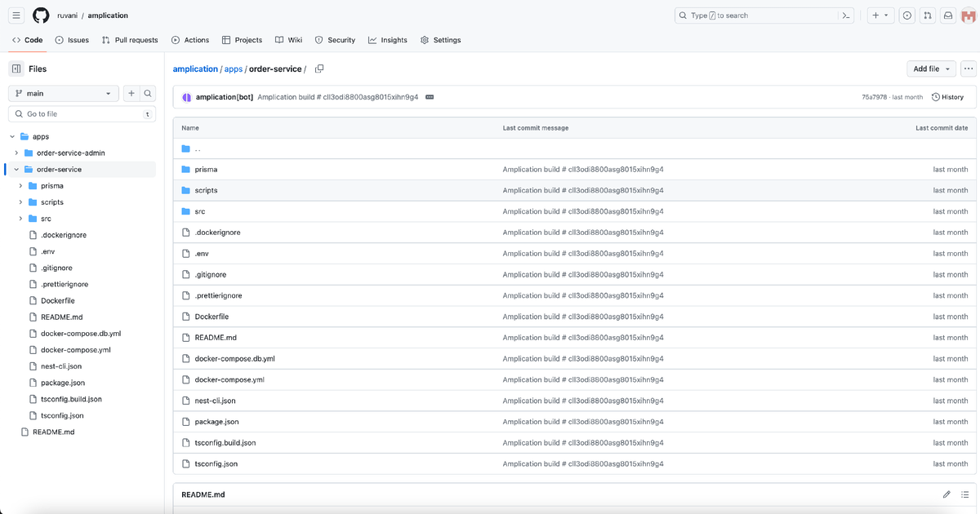Viewport: 980px width, 514px height.
Task: Expand scripts folder chevron in tree
Action: [21, 202]
